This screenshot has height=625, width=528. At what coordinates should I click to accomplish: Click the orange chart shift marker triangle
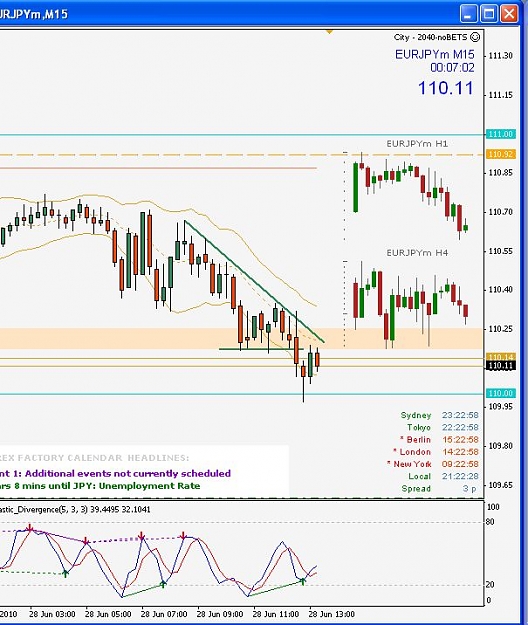329,31
